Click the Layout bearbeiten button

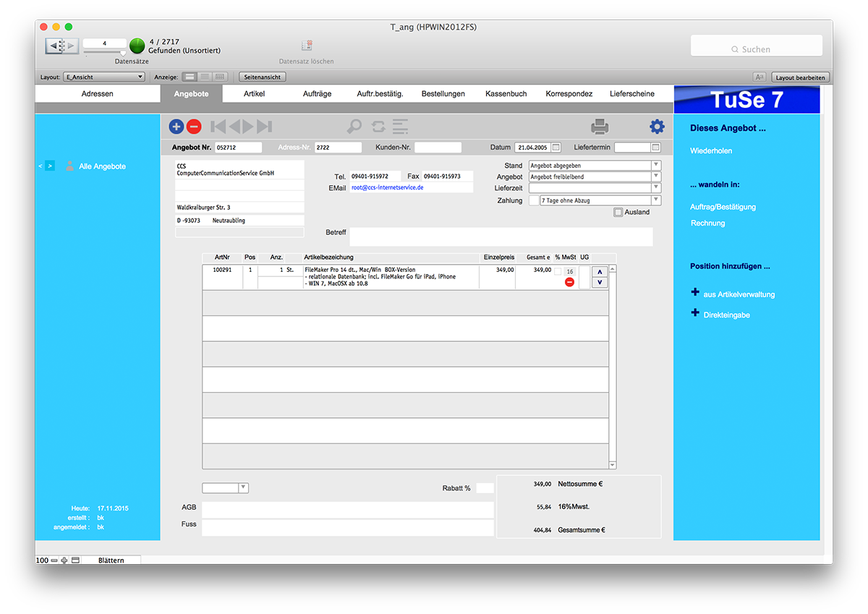coord(801,77)
